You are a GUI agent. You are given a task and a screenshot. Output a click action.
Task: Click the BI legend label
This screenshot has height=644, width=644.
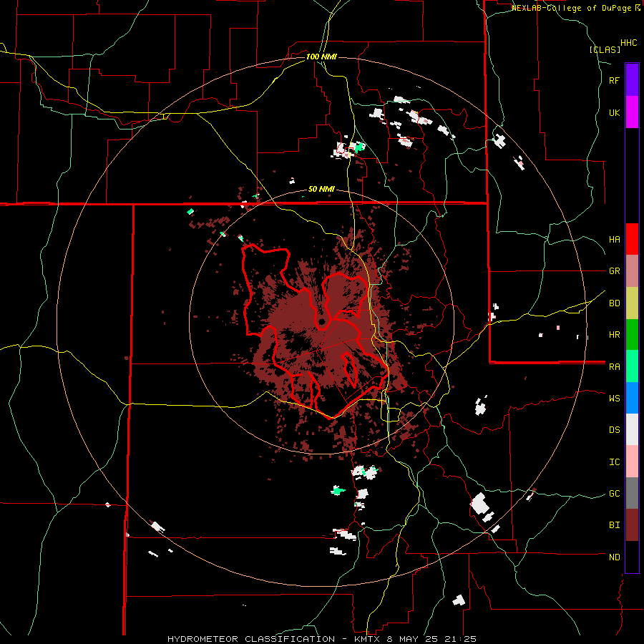point(614,525)
